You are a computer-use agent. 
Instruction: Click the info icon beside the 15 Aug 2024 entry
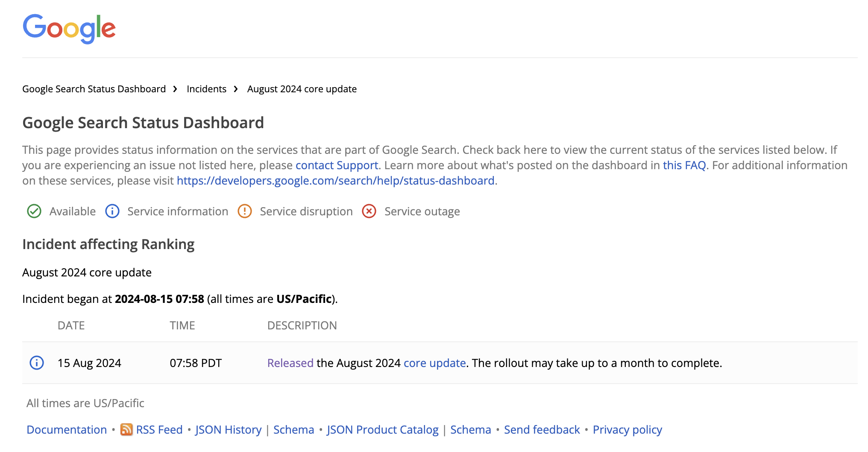point(37,363)
